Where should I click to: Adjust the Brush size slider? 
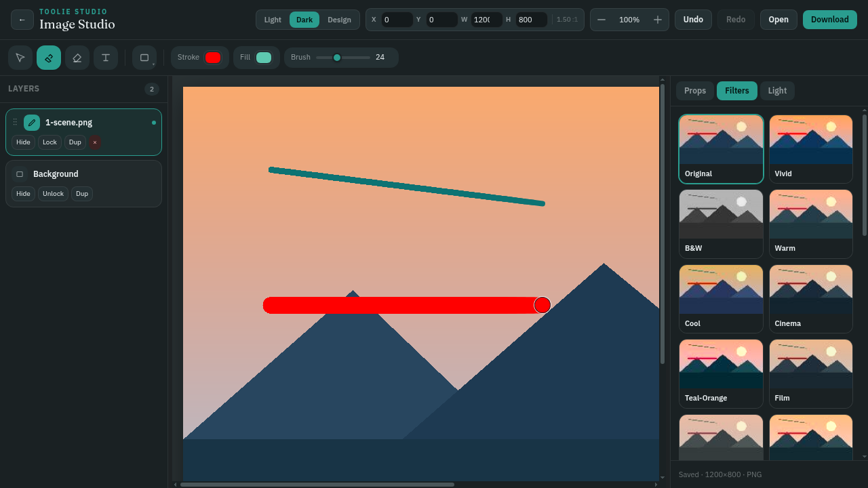(x=343, y=58)
